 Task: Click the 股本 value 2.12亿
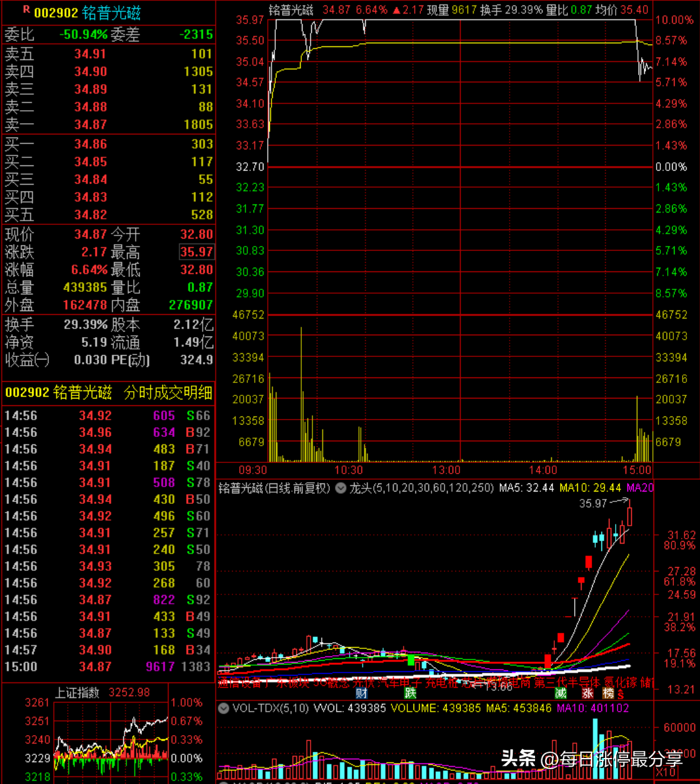193,325
